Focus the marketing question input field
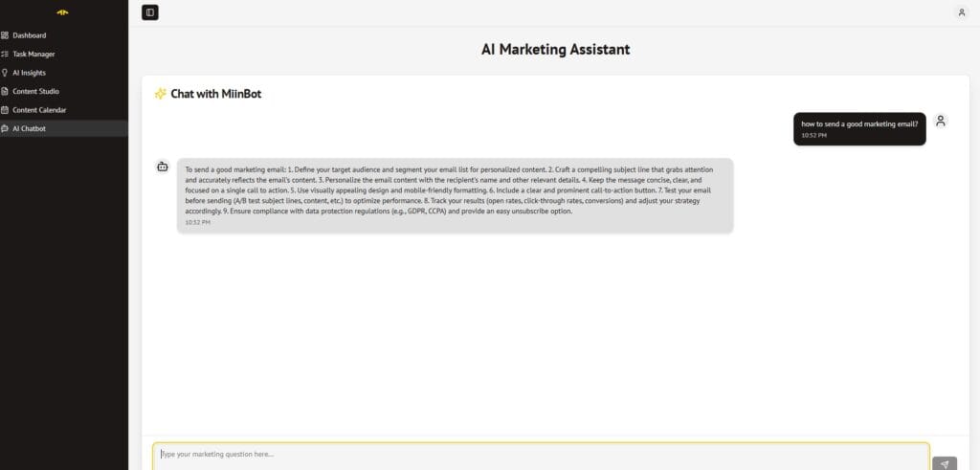980x470 pixels. point(541,454)
